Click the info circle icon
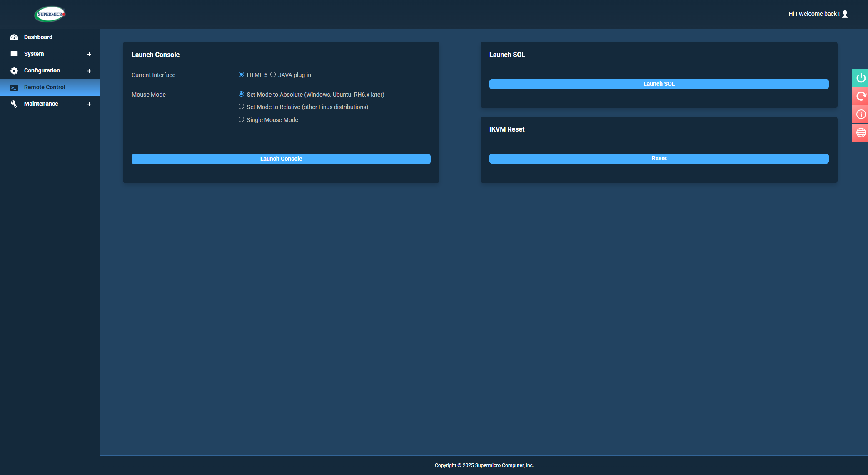Screen dimensions: 868x475 (861, 114)
